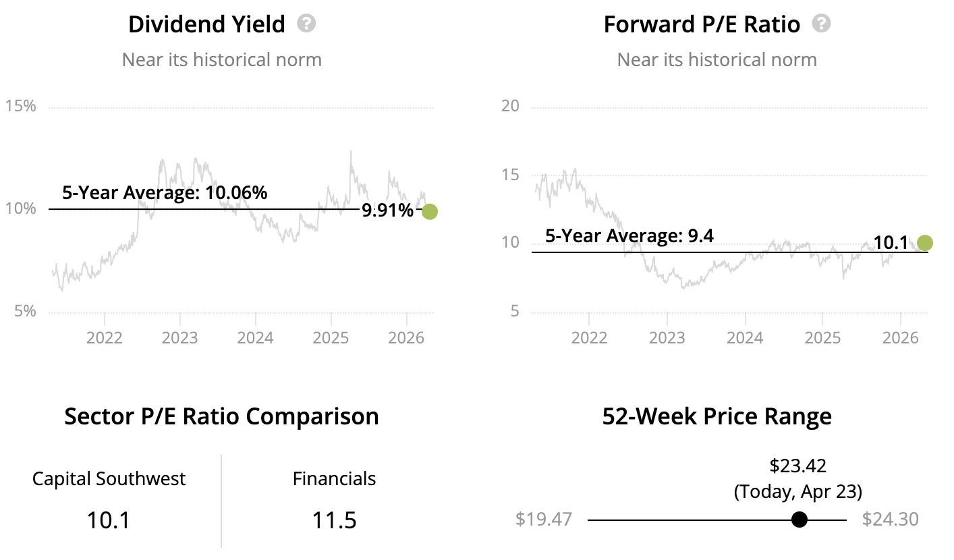Select Capital Southwest in sector comparison
This screenshot has width=954, height=560.
[x=109, y=479]
